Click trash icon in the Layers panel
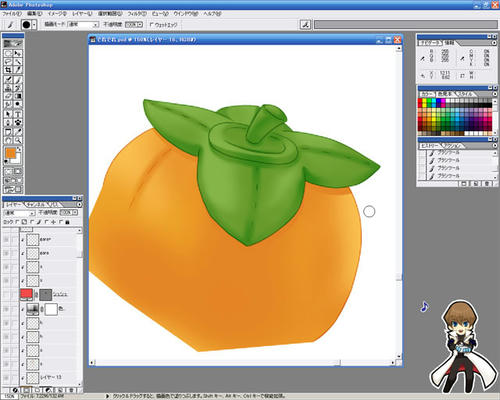This screenshot has width=500, height=400. pos(72,390)
